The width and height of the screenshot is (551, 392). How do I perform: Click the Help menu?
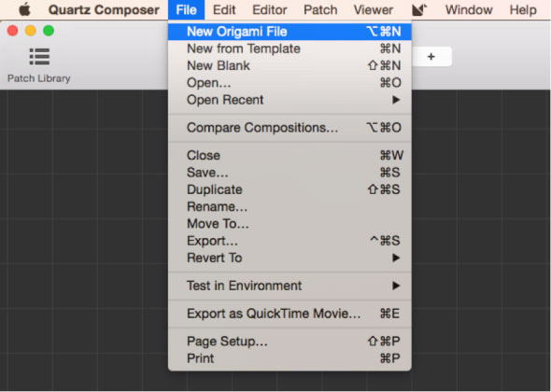tap(523, 10)
